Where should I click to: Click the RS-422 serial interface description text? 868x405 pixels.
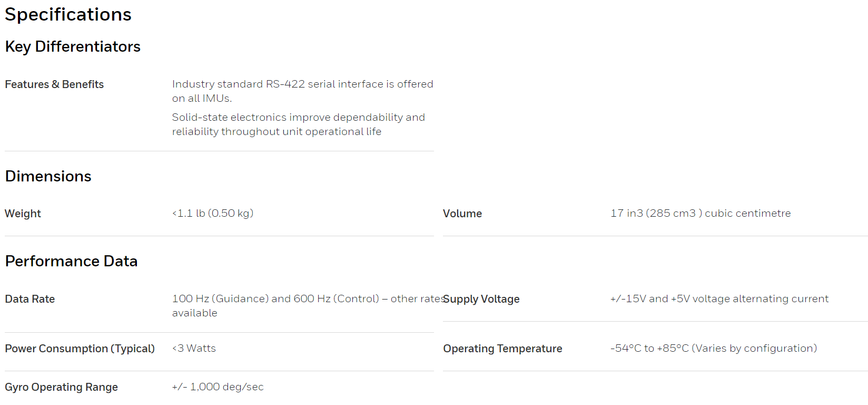[302, 91]
